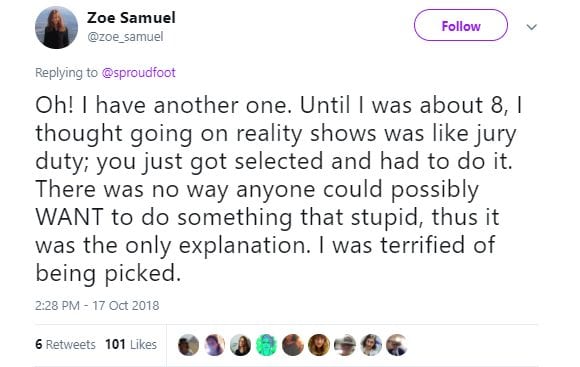
Task: Open Zoe Samuel's profile picture
Action: [56, 27]
